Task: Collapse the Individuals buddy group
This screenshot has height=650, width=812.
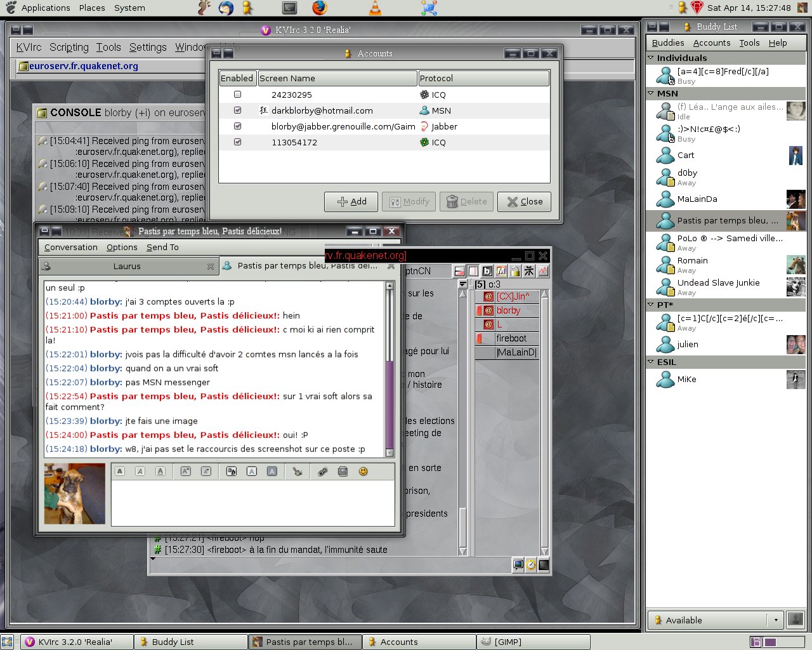Action: pos(651,58)
